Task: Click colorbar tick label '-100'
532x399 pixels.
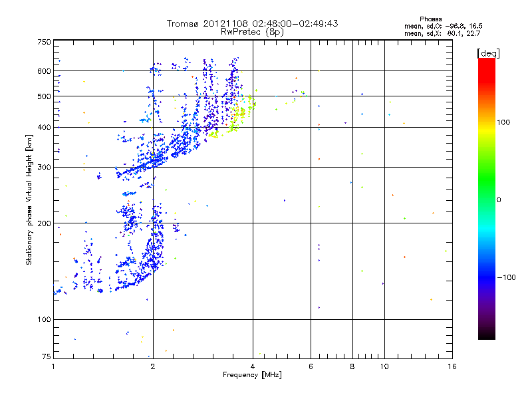Action: 506,277
